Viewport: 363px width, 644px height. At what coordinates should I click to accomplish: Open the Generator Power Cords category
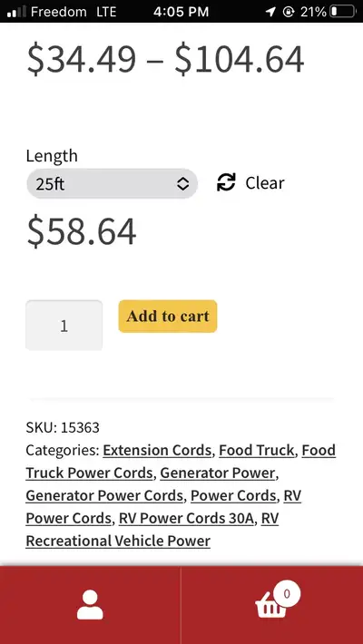(x=104, y=495)
